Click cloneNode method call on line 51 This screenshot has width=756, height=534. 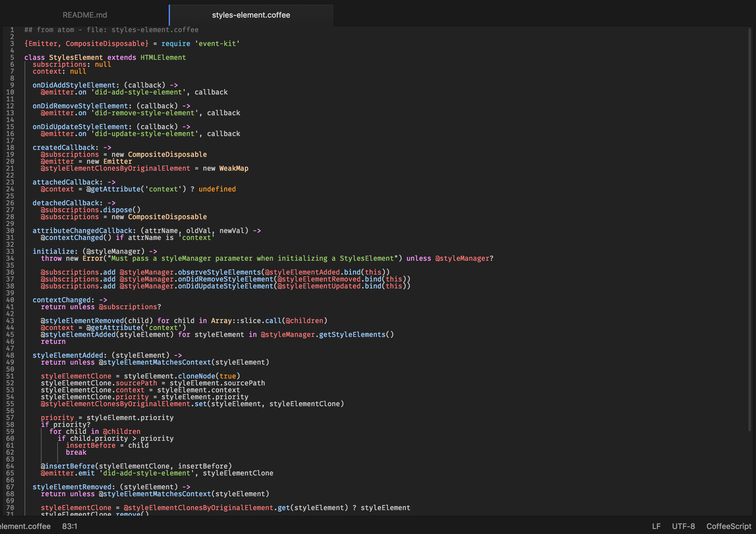coord(196,376)
